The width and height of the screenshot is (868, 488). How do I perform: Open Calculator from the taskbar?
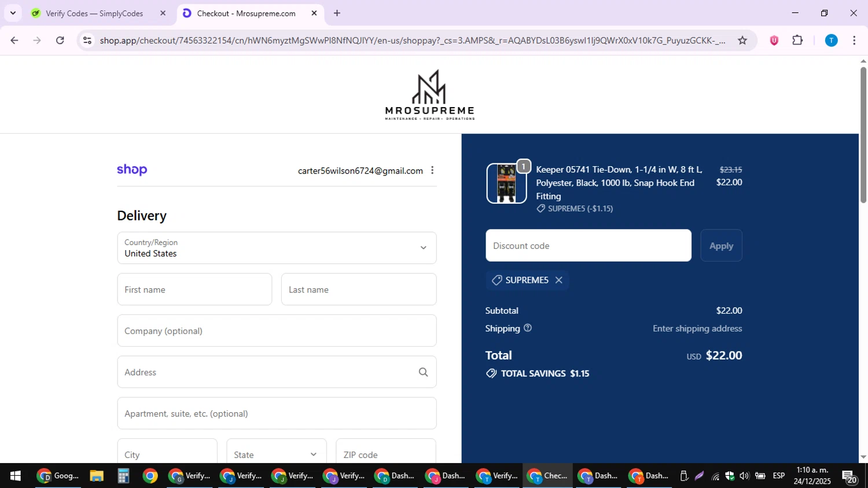coord(123,476)
